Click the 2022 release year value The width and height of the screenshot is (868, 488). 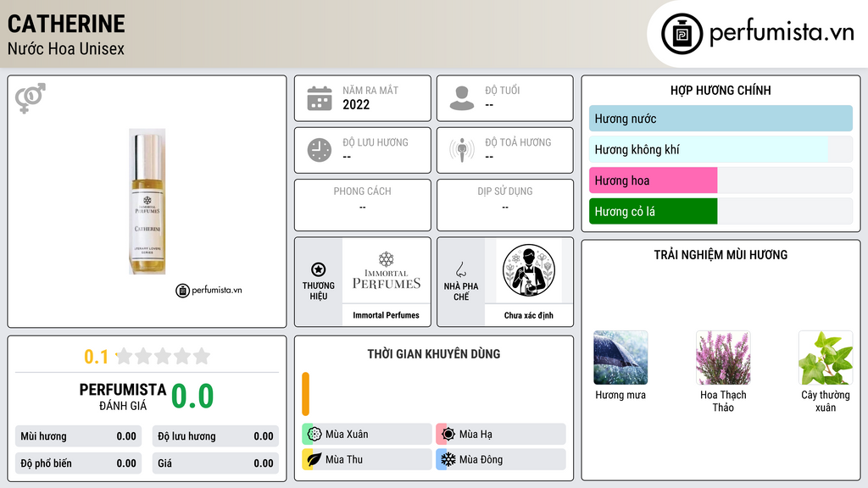tap(356, 104)
